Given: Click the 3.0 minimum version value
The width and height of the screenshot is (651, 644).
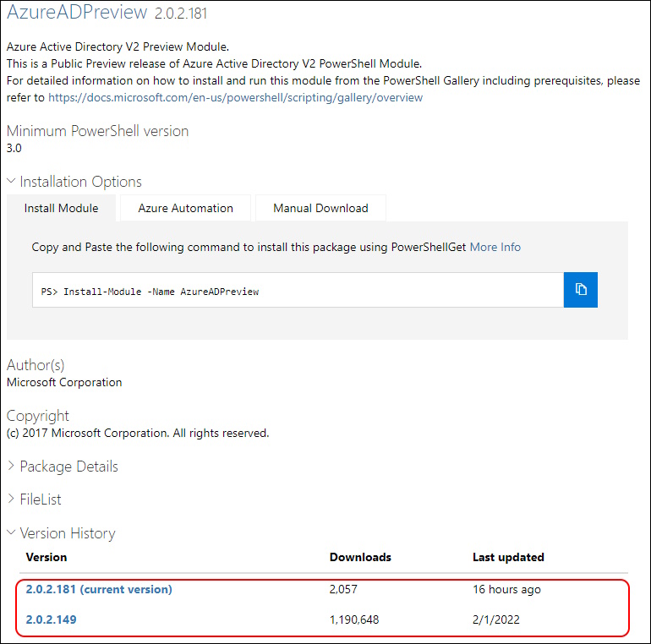Looking at the screenshot, I should 14,148.
